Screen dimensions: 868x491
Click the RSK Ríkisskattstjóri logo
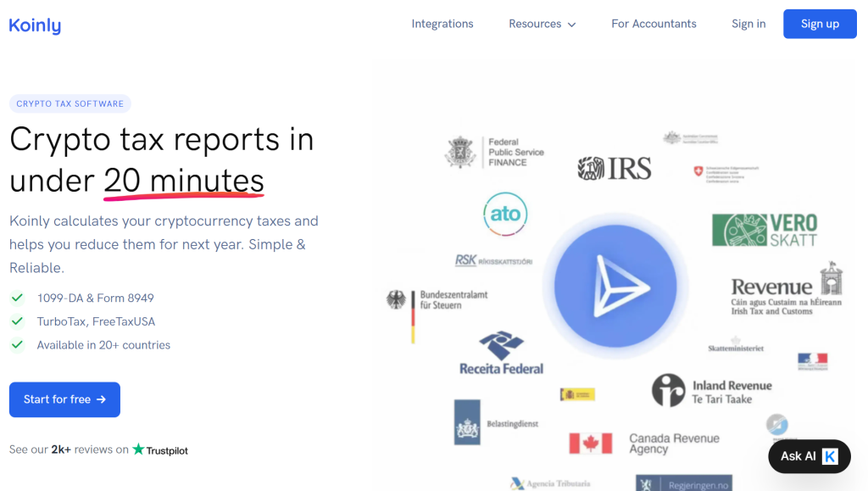pos(493,260)
